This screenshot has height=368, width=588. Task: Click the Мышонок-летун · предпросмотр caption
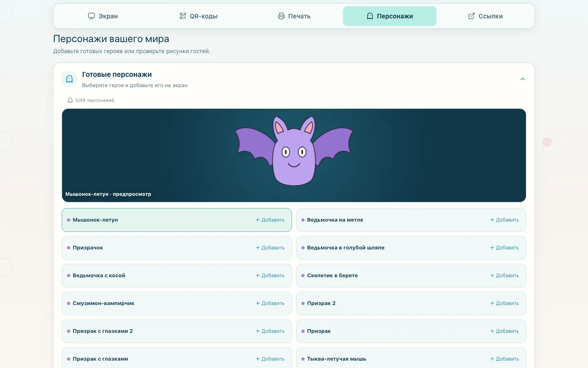(x=108, y=194)
